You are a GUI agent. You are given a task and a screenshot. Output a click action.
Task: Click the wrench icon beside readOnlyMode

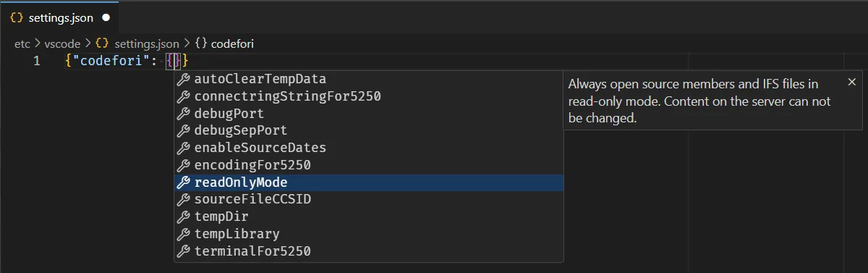tap(183, 183)
